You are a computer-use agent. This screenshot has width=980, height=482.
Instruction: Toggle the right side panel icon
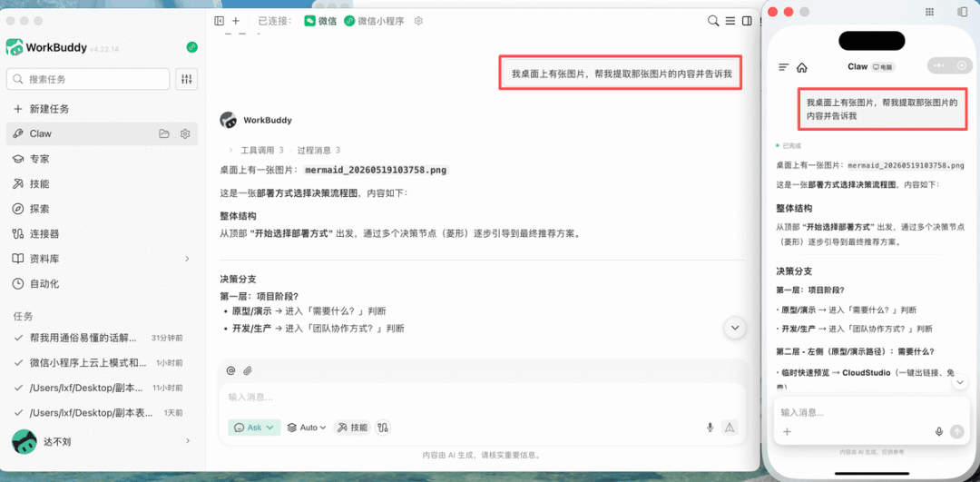click(747, 21)
